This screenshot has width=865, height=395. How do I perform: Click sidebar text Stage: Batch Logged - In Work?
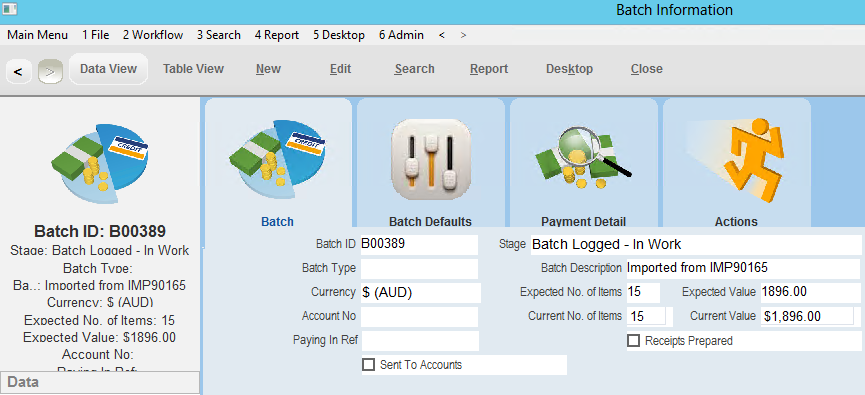tap(100, 250)
